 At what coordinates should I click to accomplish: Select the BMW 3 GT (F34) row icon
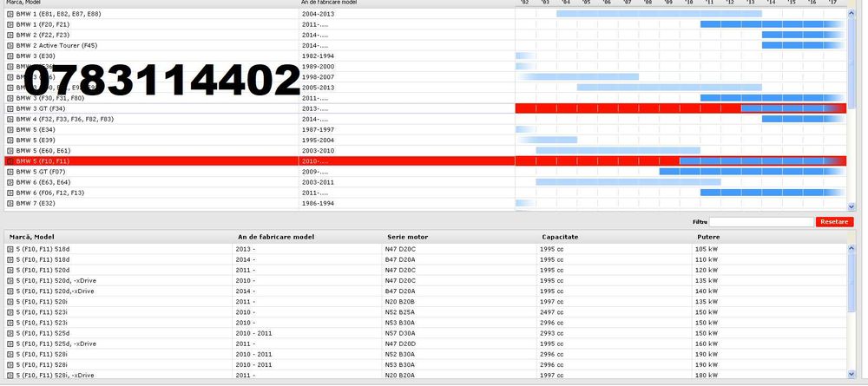click(x=10, y=108)
